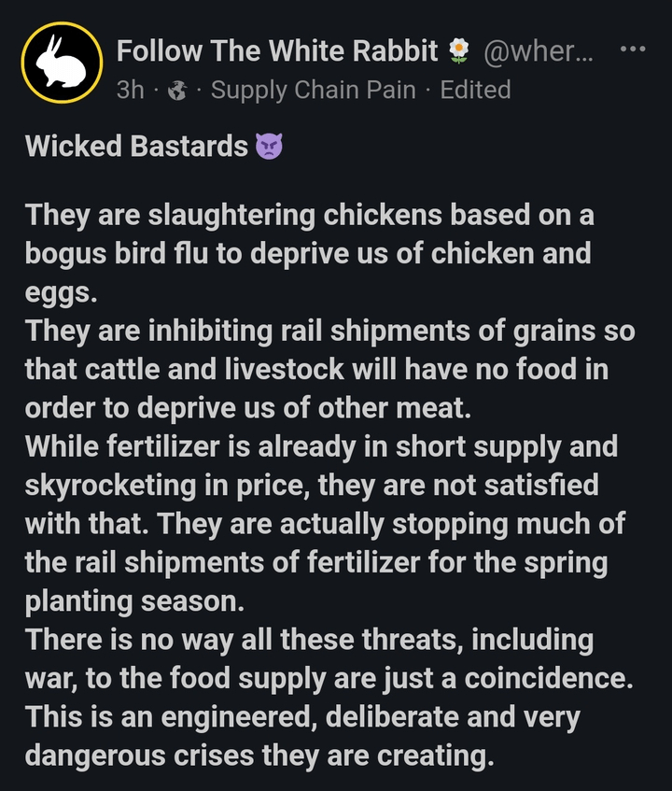This screenshot has width=672, height=791.
Task: Click the 3h post timestamp
Action: coord(131,90)
